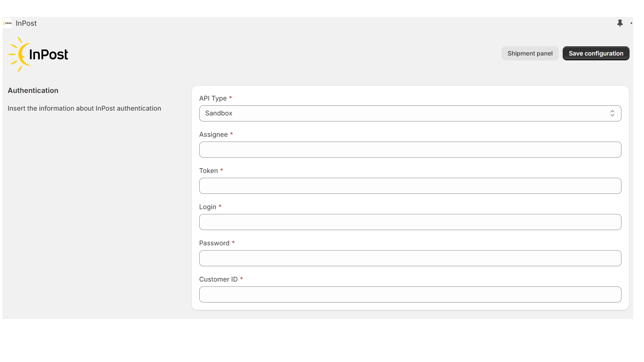Save configuration

(x=596, y=53)
